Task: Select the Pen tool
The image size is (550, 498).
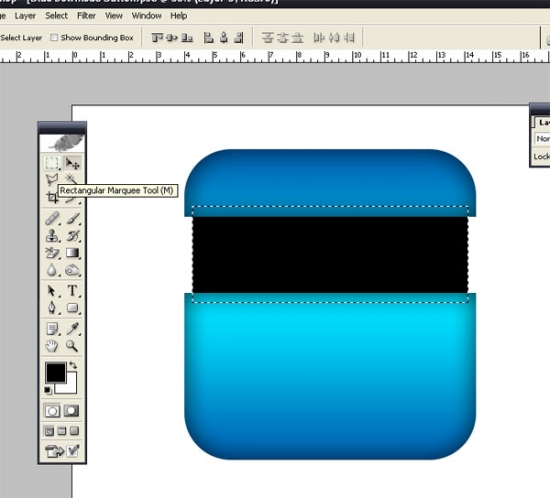Action: (52, 308)
